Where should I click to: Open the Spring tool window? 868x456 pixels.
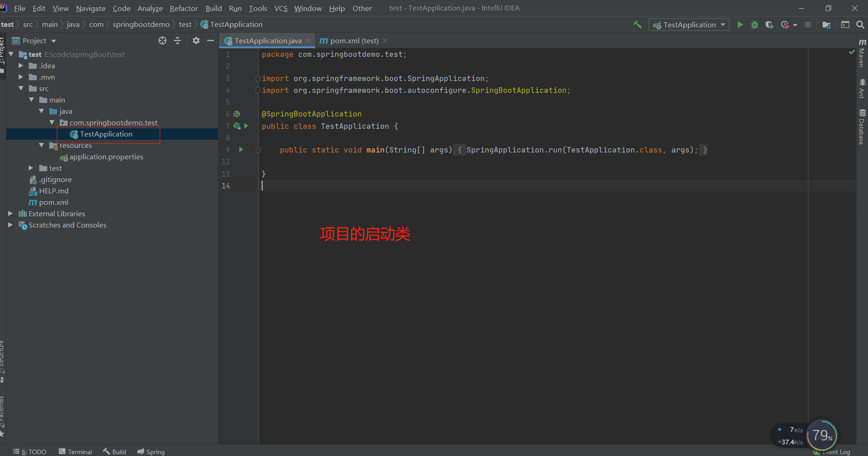(x=151, y=451)
